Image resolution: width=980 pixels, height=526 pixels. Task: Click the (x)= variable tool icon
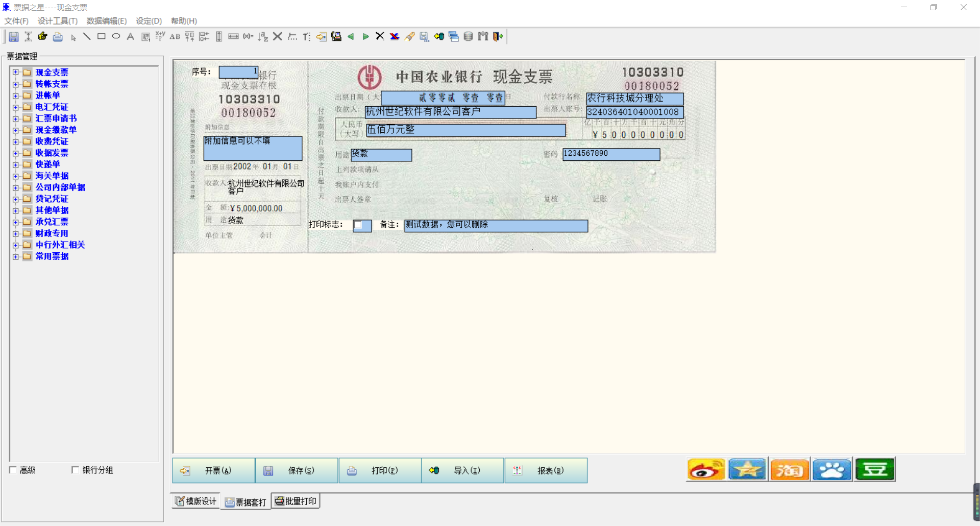coord(248,36)
